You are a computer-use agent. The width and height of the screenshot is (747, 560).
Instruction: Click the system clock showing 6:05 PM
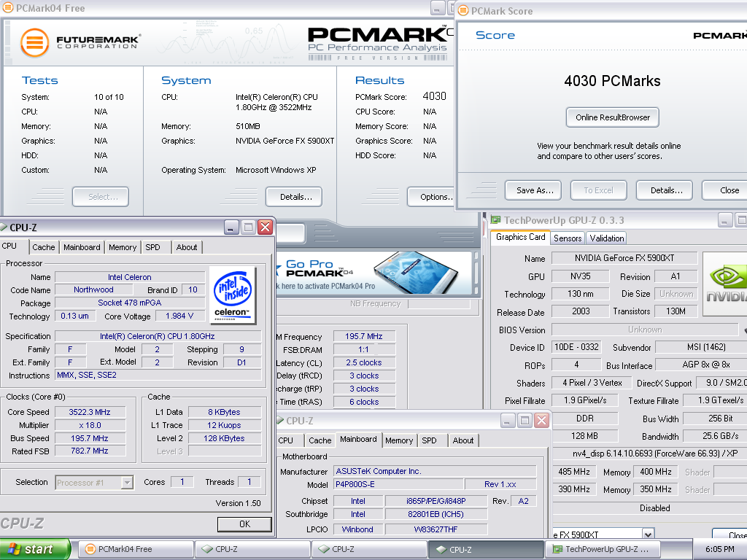click(x=719, y=549)
